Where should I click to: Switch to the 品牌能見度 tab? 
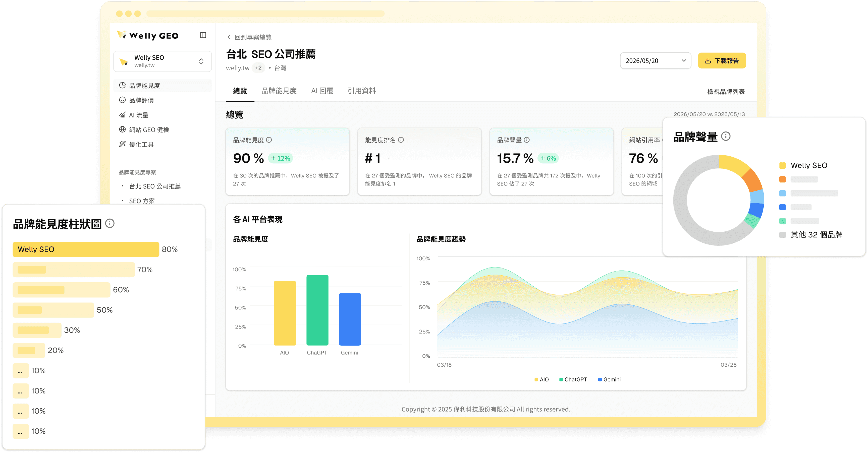(x=279, y=91)
